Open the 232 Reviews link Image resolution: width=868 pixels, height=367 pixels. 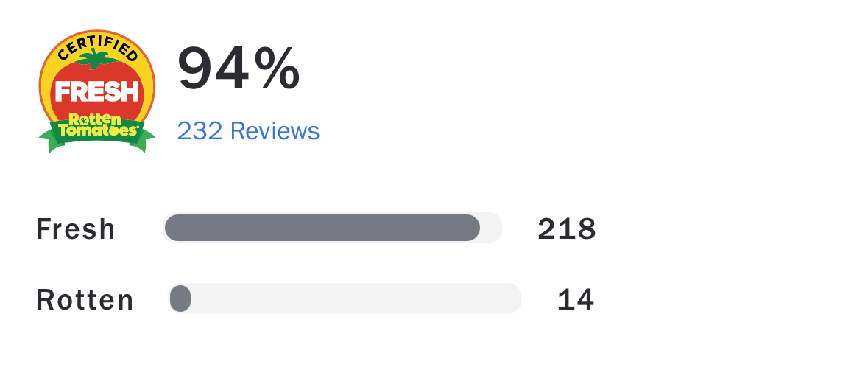(x=248, y=131)
